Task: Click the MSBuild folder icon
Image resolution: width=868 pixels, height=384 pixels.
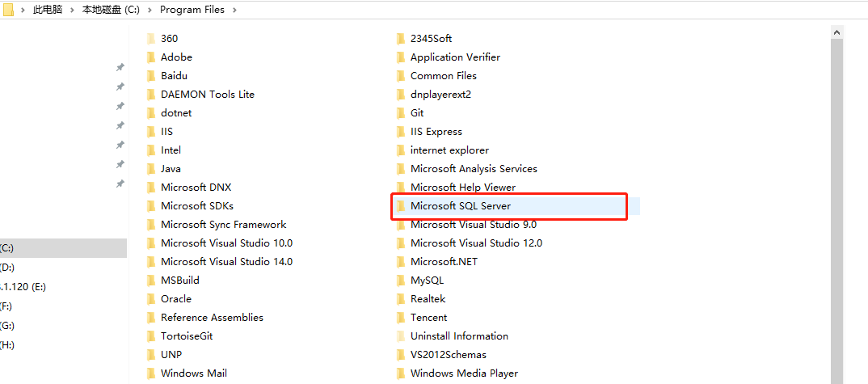Action: coord(150,281)
